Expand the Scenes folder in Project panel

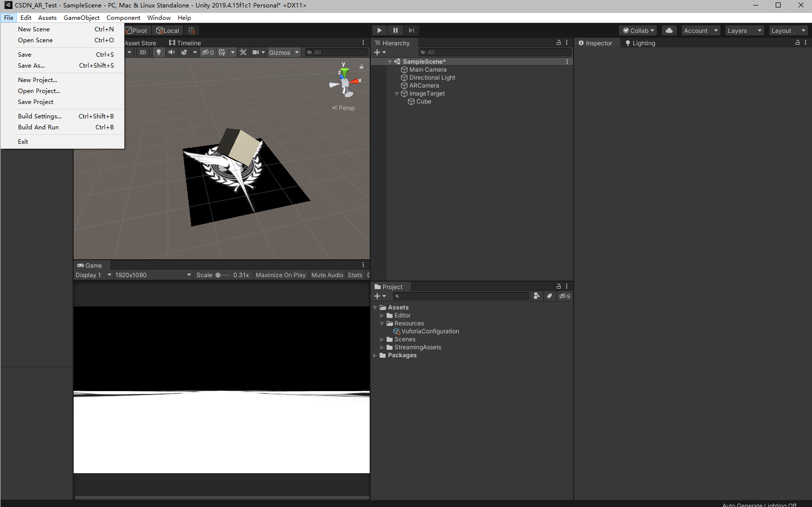(382, 339)
